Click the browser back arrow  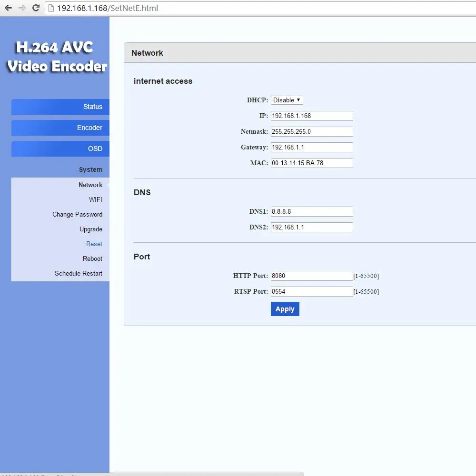click(8, 8)
